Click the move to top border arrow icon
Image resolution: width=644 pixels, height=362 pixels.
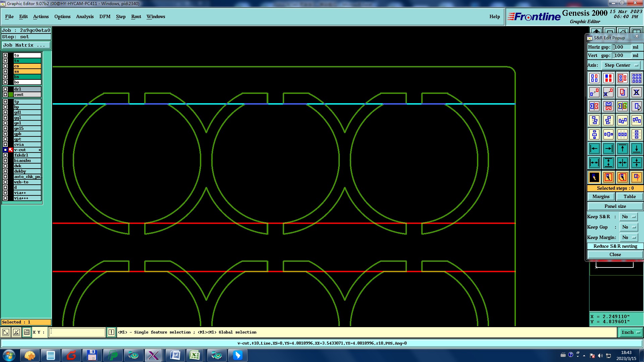pyautogui.click(x=623, y=148)
